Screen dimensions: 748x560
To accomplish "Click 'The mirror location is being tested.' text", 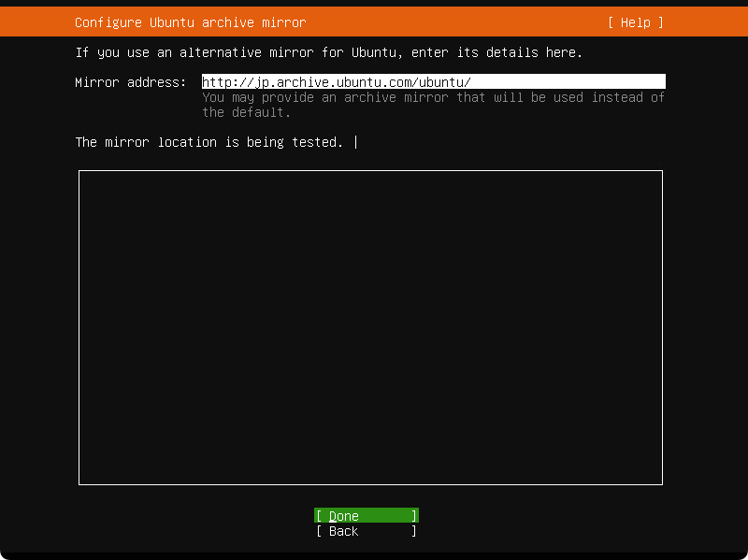I will click(209, 142).
